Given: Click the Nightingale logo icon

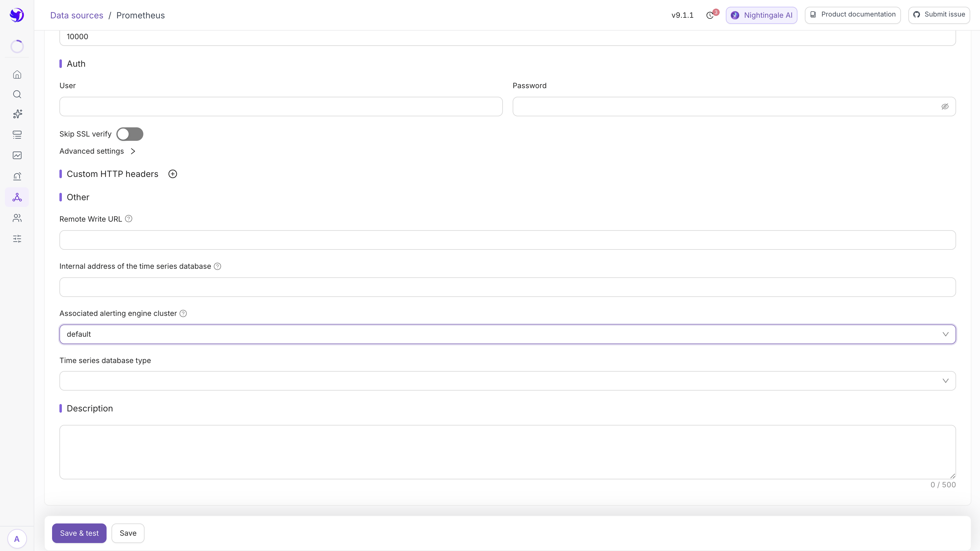Looking at the screenshot, I should point(17,15).
